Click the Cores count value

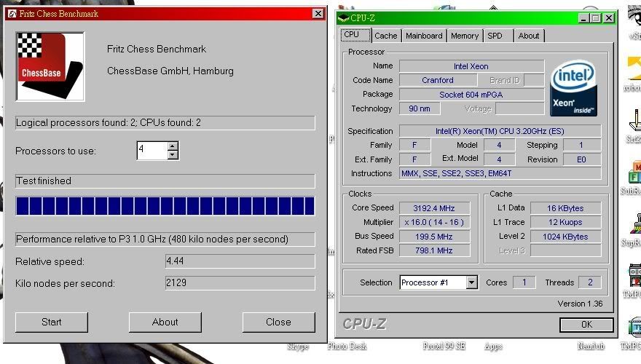point(524,282)
